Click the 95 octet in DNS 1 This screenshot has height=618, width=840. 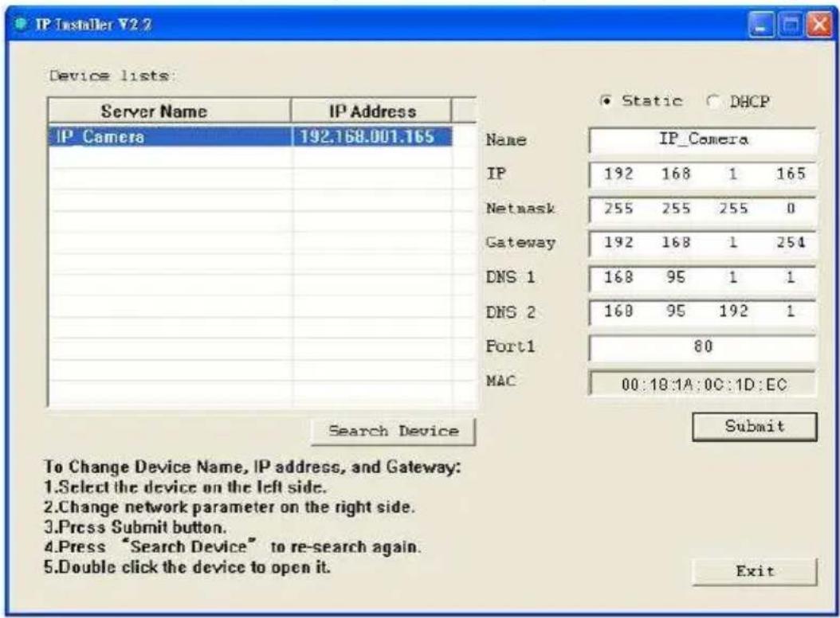click(676, 277)
